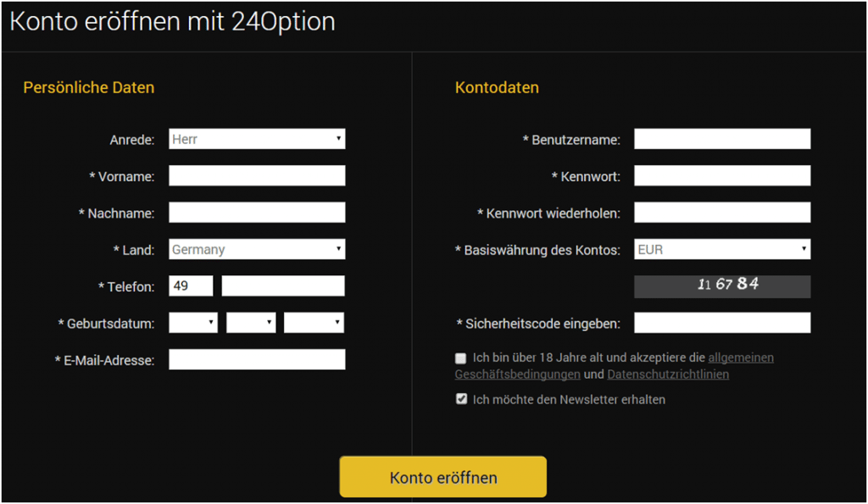The height and width of the screenshot is (504, 868).
Task: Click the Sicherheitscode eingeben label
Action: click(x=538, y=324)
